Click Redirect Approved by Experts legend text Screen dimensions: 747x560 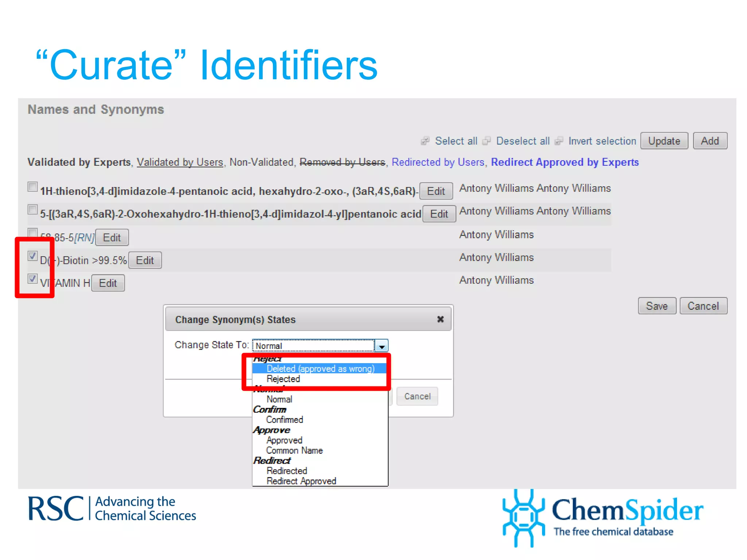(x=565, y=162)
